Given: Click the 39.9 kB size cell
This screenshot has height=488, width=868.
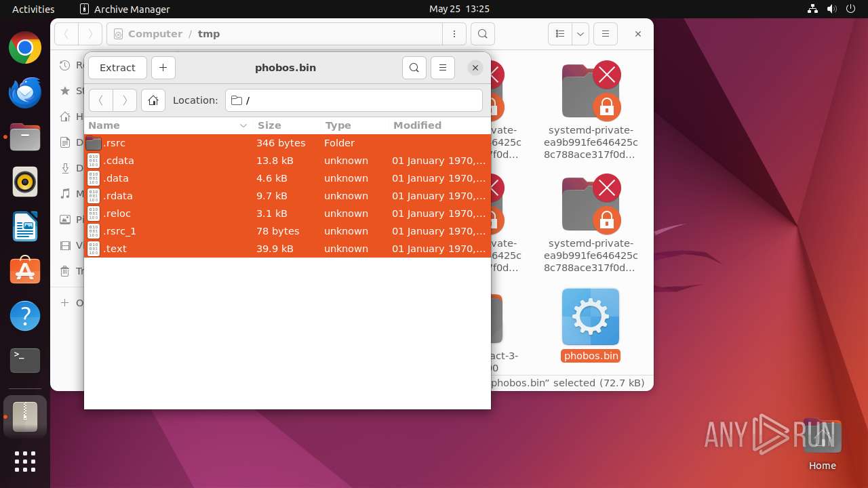Looking at the screenshot, I should click(x=275, y=249).
